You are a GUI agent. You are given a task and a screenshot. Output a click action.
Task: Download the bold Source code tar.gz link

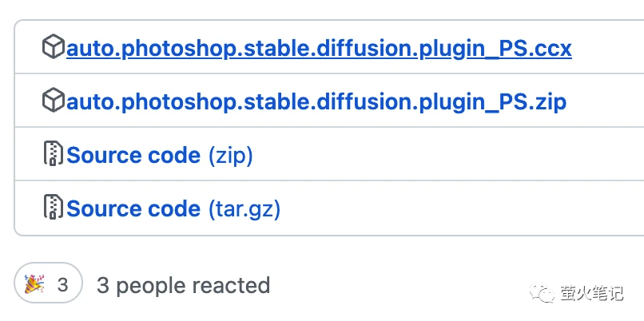[133, 208]
